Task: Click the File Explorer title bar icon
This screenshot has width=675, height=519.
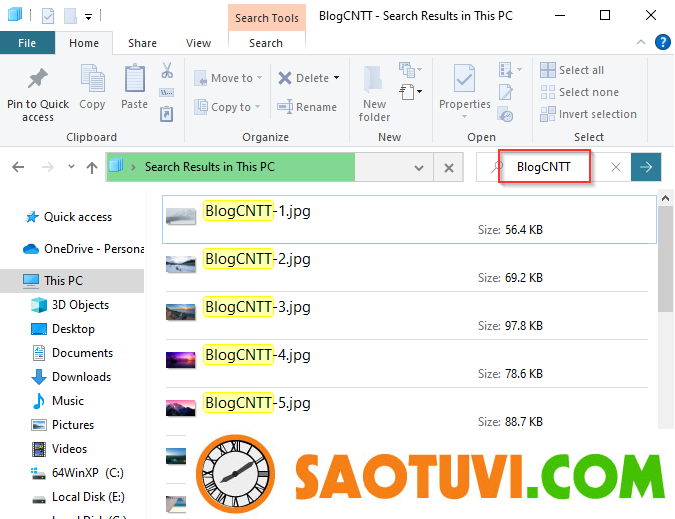Action: tap(15, 15)
